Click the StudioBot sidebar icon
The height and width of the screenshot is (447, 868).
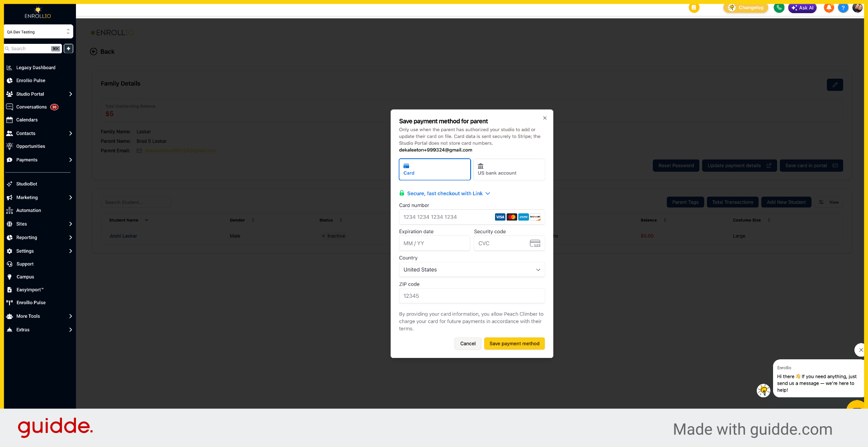[9, 184]
